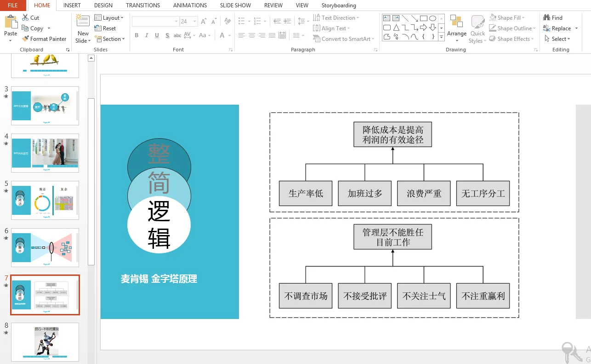
Task: Select the Format Painter tool
Action: [26, 39]
